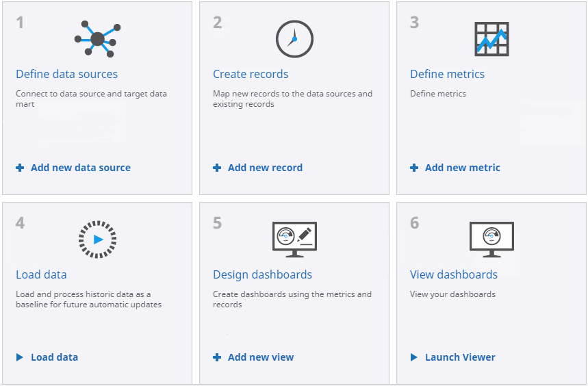Screen dimensions: 588x386
Task: Click plus icon beside Add new metric
Action: pos(414,168)
